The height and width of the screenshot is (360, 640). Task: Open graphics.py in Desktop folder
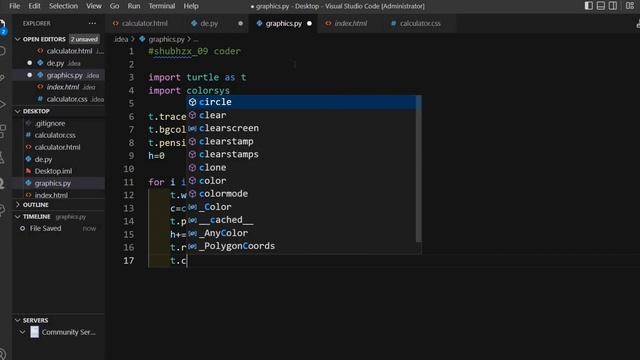59,183
